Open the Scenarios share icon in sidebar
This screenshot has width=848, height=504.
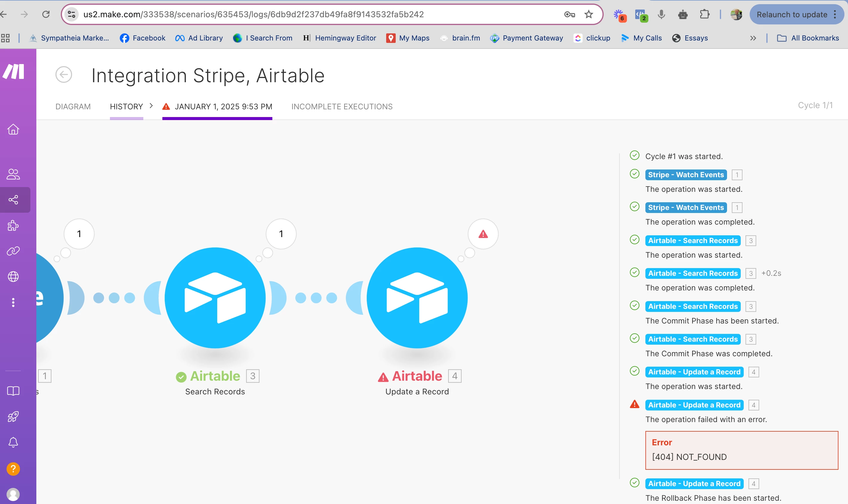pyautogui.click(x=13, y=200)
